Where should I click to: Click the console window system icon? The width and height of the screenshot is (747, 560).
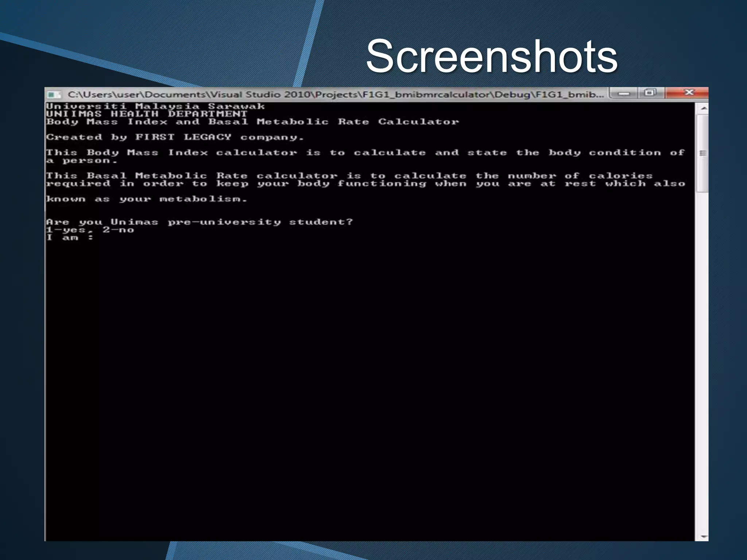54,95
